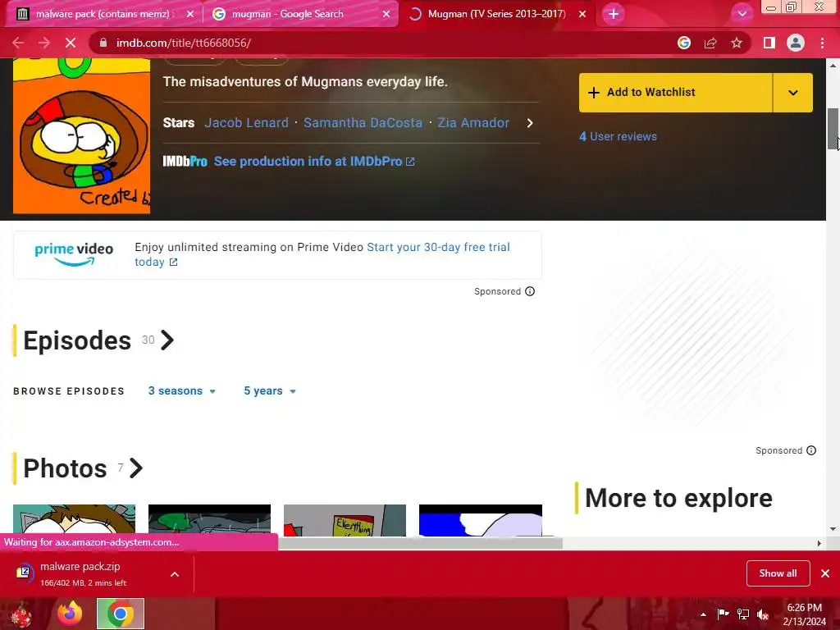Click horizontal scrollbar right arrow
Image resolution: width=840 pixels, height=630 pixels.
tap(819, 543)
